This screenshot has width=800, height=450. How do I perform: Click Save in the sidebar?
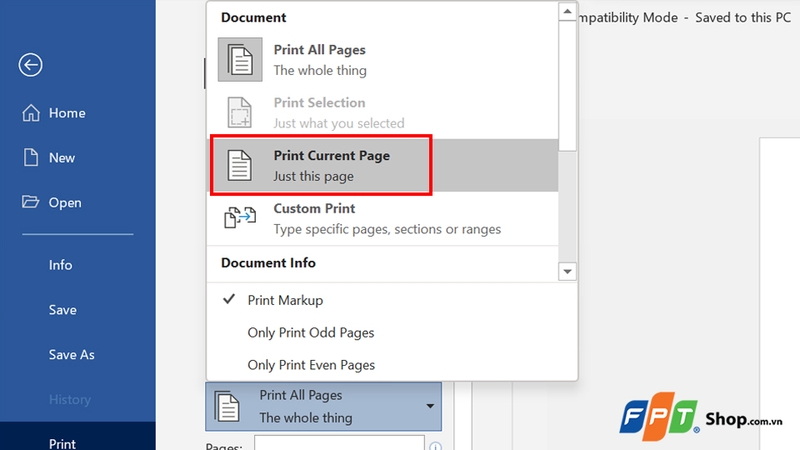(78, 310)
